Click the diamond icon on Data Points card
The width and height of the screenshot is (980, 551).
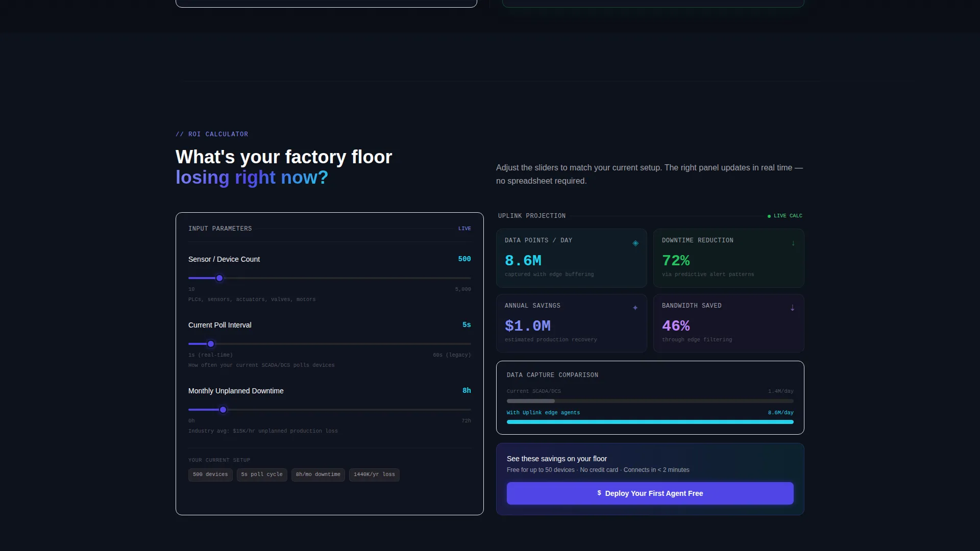click(635, 243)
